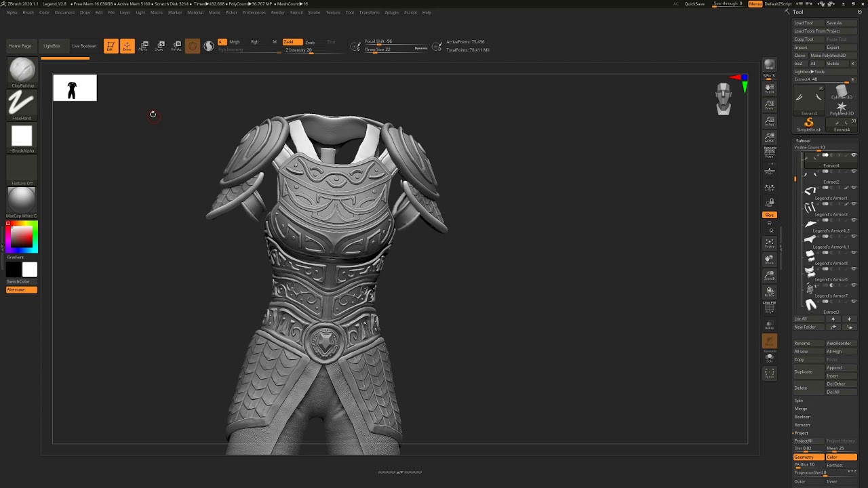
Task: Toggle the Zsub mode
Action: coord(310,42)
